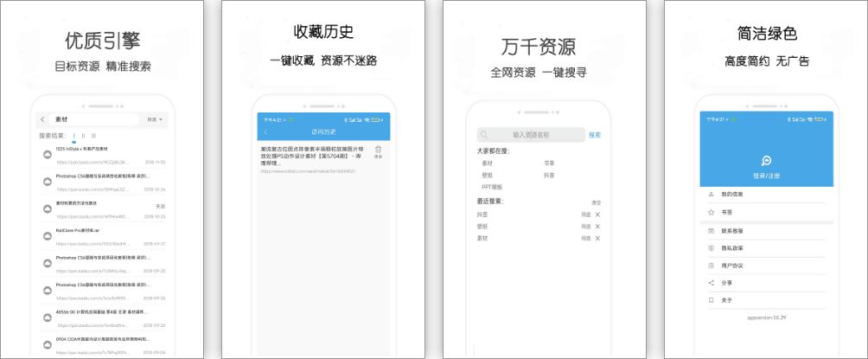The image size is (868, 359).
Task: Clear recent searches with 清空
Action: tap(596, 203)
